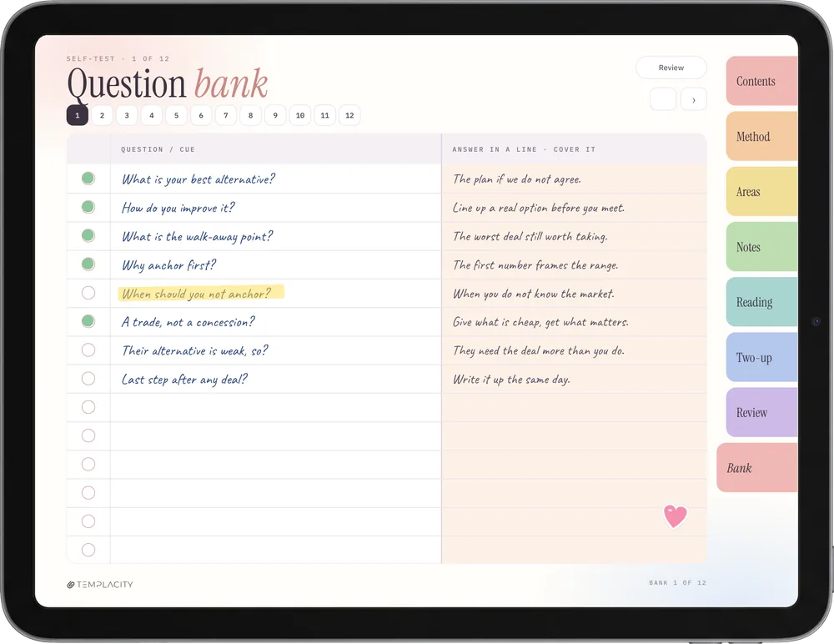The height and width of the screenshot is (644, 834).
Task: Click the 'SELF-TEST · 1 OF 12' label
Action: tap(118, 58)
